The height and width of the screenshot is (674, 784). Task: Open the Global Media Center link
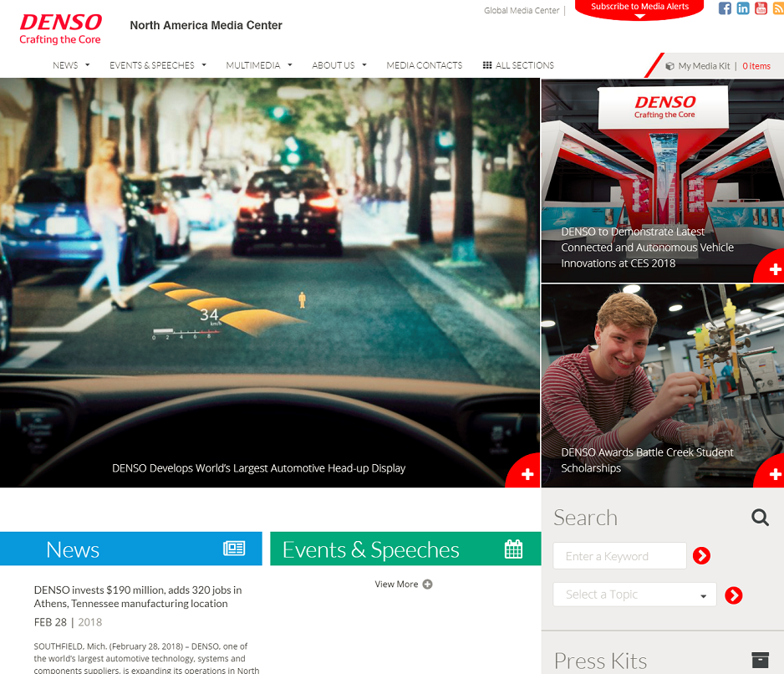[x=522, y=11]
